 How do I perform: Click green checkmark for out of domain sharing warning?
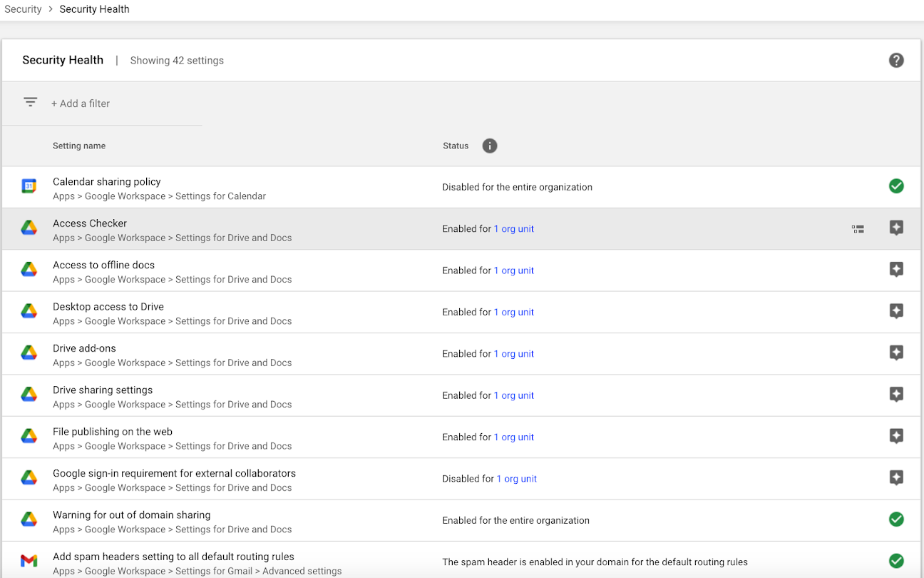896,519
